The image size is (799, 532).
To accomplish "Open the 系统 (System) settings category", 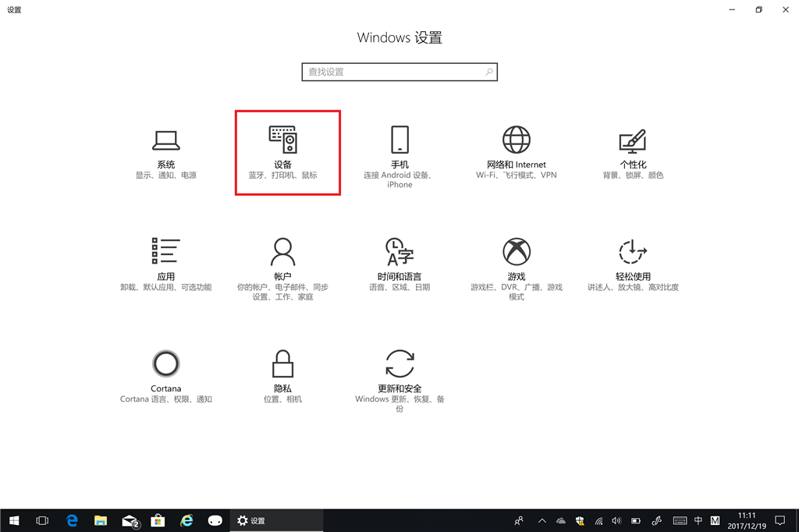I will point(165,153).
